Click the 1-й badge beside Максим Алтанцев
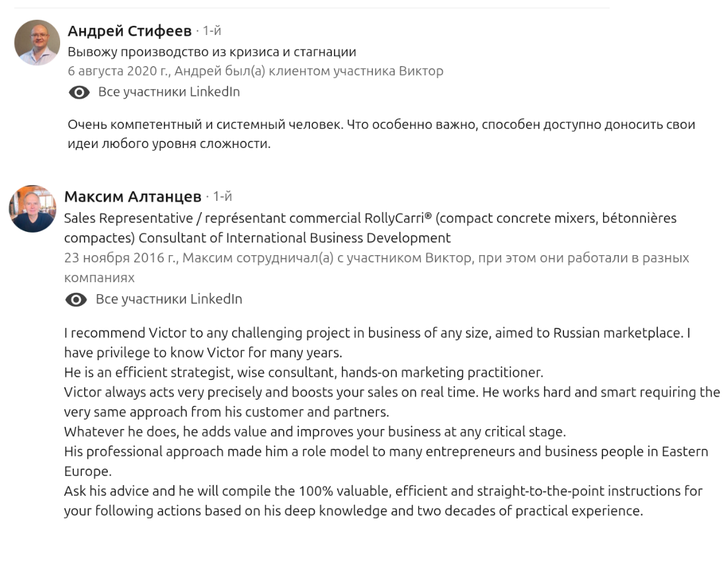Viewport: 728px width, 575px height. pos(222,197)
